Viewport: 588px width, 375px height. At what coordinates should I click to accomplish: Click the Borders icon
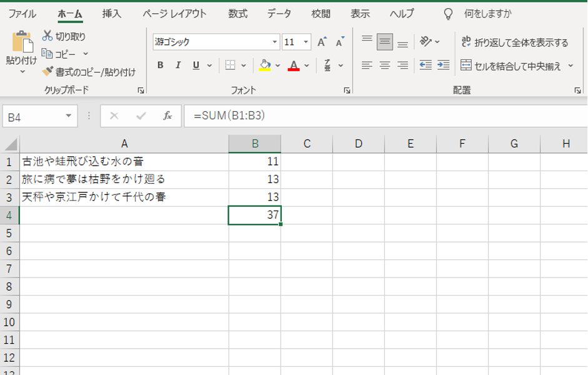pyautogui.click(x=230, y=65)
